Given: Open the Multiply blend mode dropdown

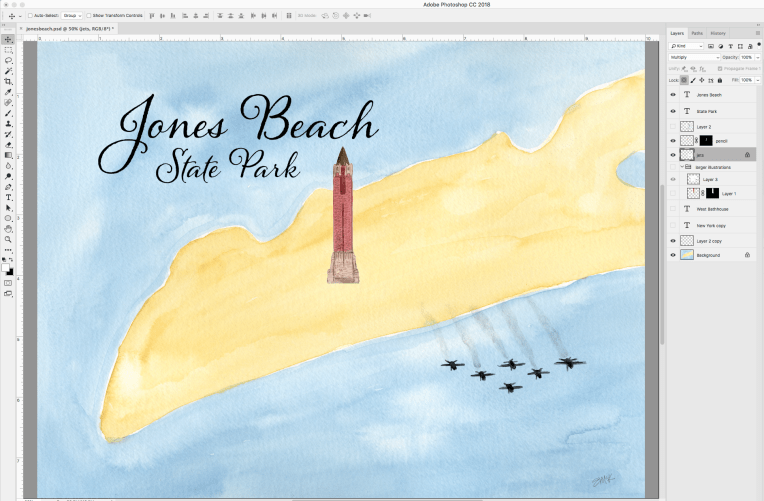Looking at the screenshot, I should coord(695,58).
